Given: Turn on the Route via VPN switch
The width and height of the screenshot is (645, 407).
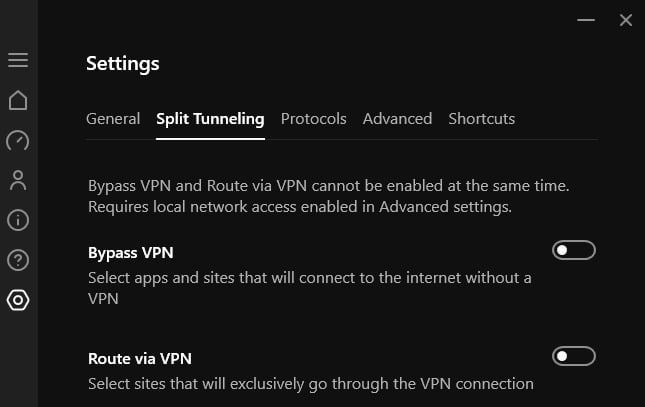Looking at the screenshot, I should tap(574, 356).
